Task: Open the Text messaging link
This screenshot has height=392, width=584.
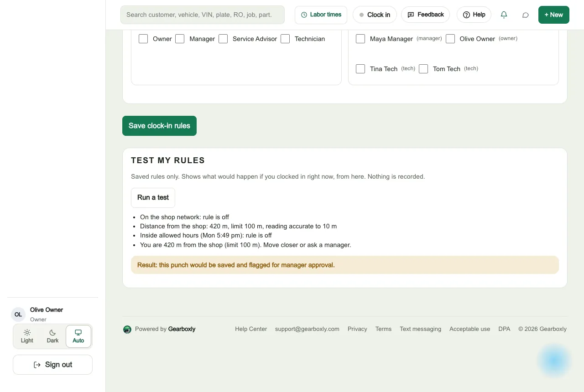Action: pyautogui.click(x=420, y=329)
